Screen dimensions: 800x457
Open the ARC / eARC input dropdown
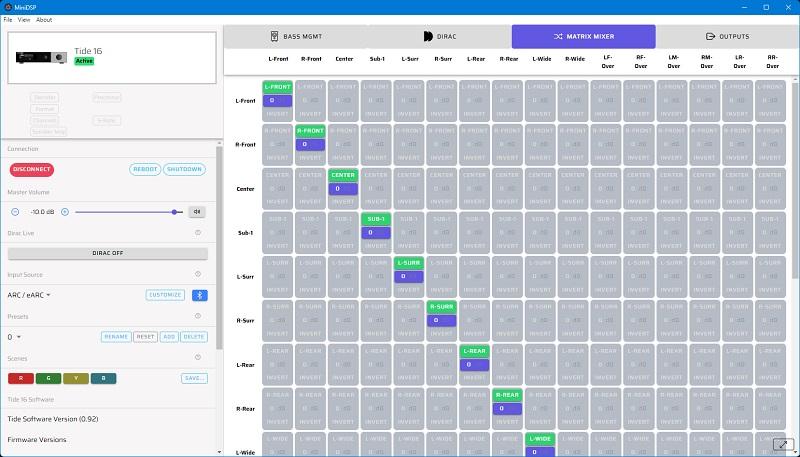tap(30, 295)
